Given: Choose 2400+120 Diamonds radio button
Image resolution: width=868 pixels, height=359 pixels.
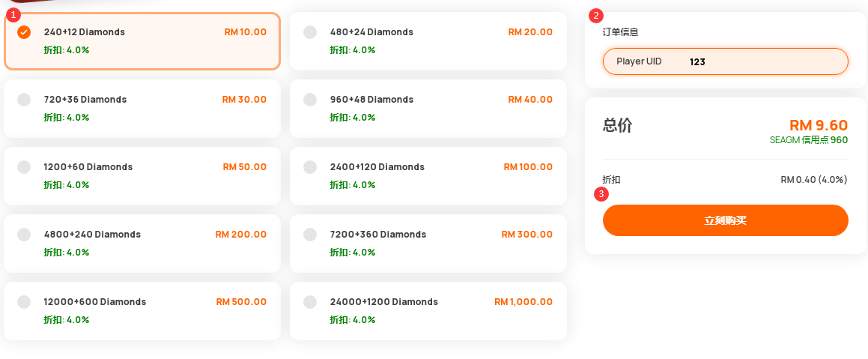Looking at the screenshot, I should (x=310, y=167).
